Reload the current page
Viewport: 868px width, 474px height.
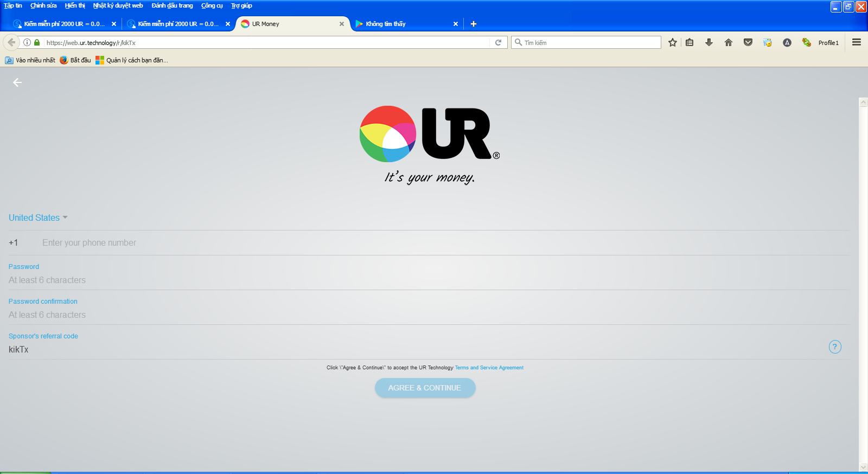tap(498, 42)
